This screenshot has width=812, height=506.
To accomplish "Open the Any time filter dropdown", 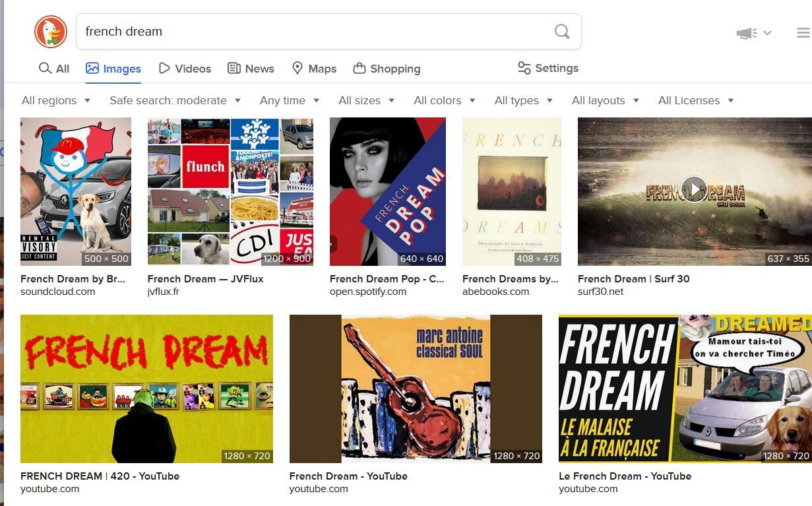I will (290, 100).
